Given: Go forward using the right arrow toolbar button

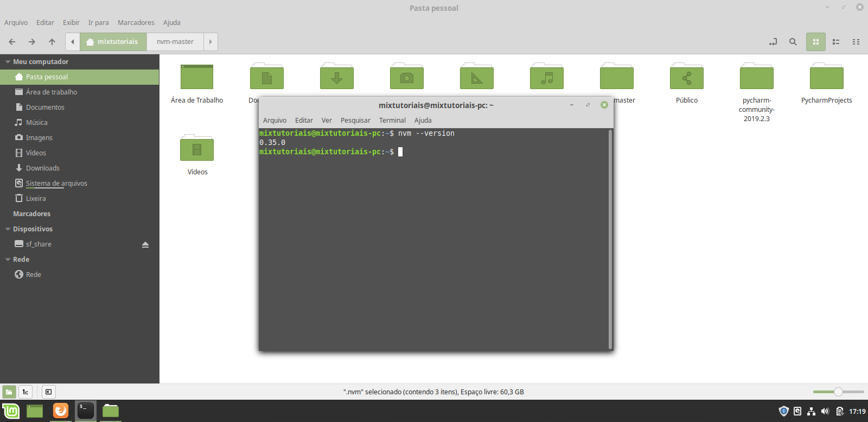Looking at the screenshot, I should coord(32,42).
